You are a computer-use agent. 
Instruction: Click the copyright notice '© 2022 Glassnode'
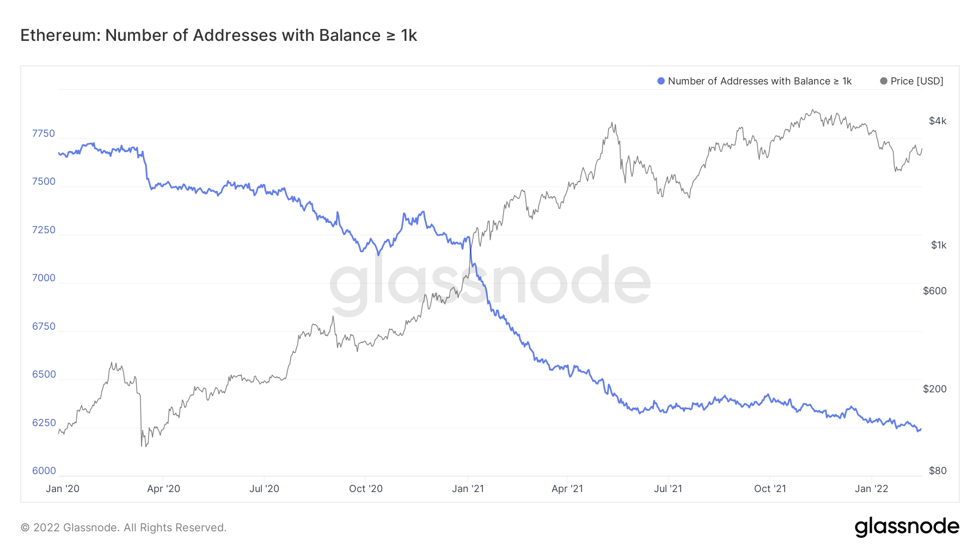[x=124, y=527]
